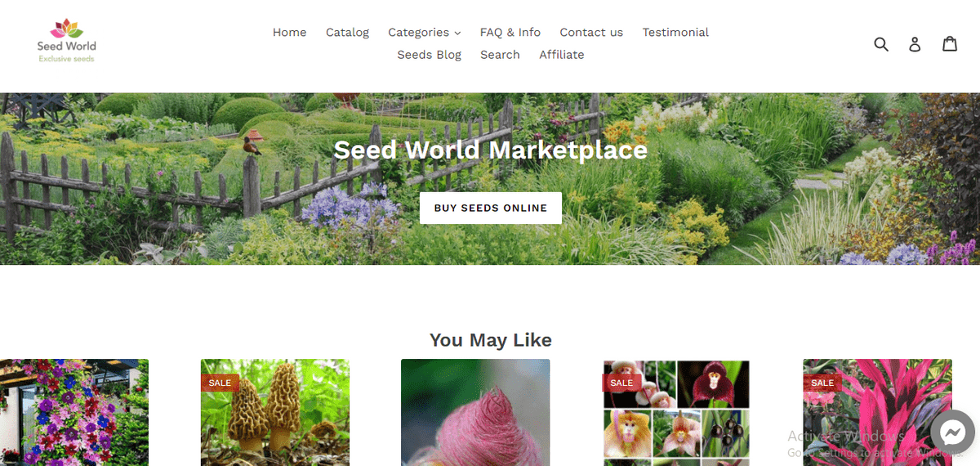The height and width of the screenshot is (466, 980).
Task: Open the Messenger chat bubble
Action: [x=952, y=432]
